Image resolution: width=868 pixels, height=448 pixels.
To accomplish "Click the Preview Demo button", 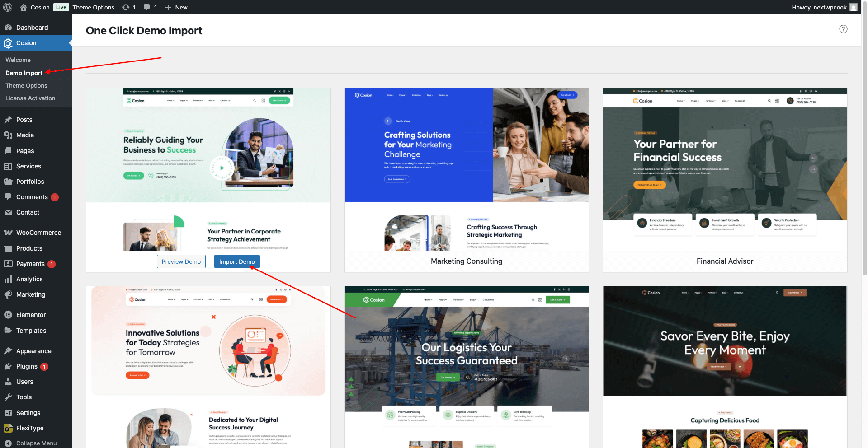I will click(x=181, y=261).
